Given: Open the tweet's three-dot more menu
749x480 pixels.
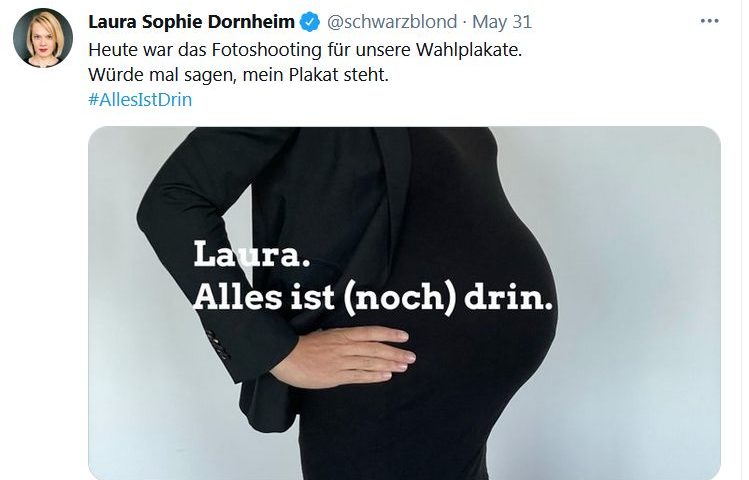Looking at the screenshot, I should [x=709, y=21].
